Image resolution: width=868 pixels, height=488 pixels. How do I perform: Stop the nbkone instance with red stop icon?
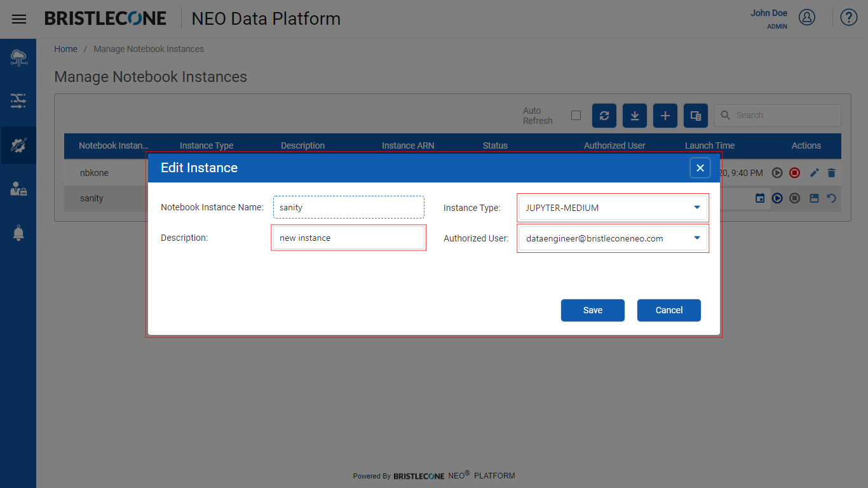click(794, 173)
